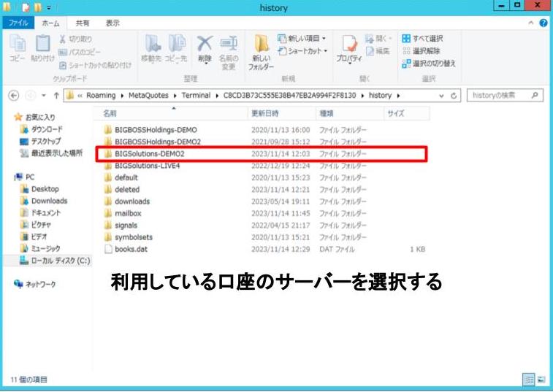Open the recent locations dropdown arrow

coord(44,96)
